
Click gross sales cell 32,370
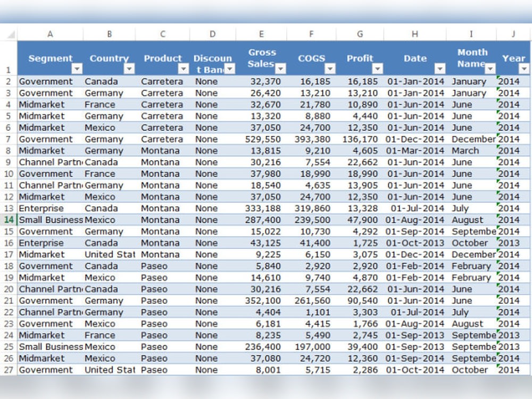click(x=261, y=81)
